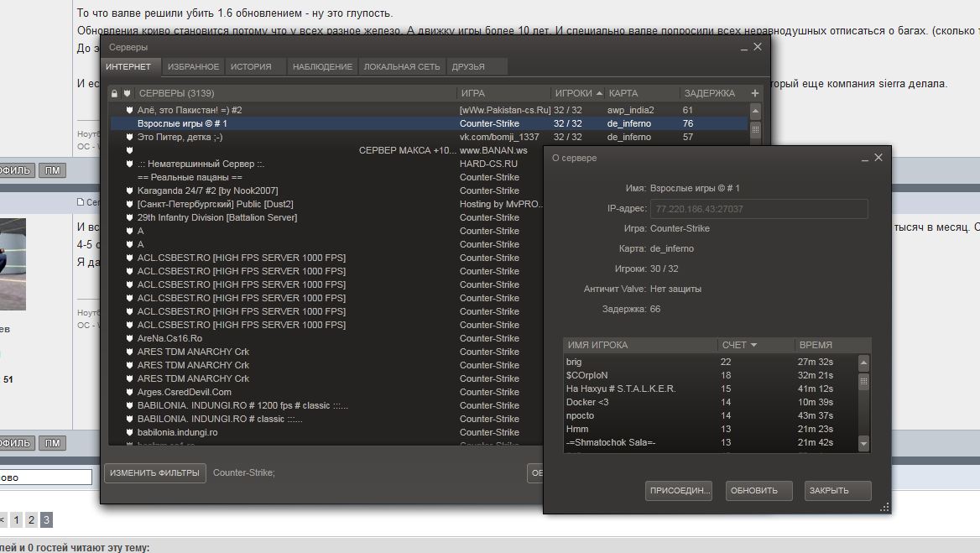The height and width of the screenshot is (553, 980).
Task: Open the ИЗБРАННОЕ tab
Action: [x=193, y=67]
